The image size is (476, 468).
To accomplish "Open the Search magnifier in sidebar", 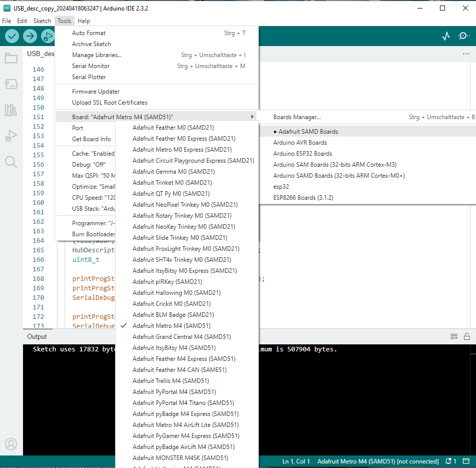I will pos(11,162).
